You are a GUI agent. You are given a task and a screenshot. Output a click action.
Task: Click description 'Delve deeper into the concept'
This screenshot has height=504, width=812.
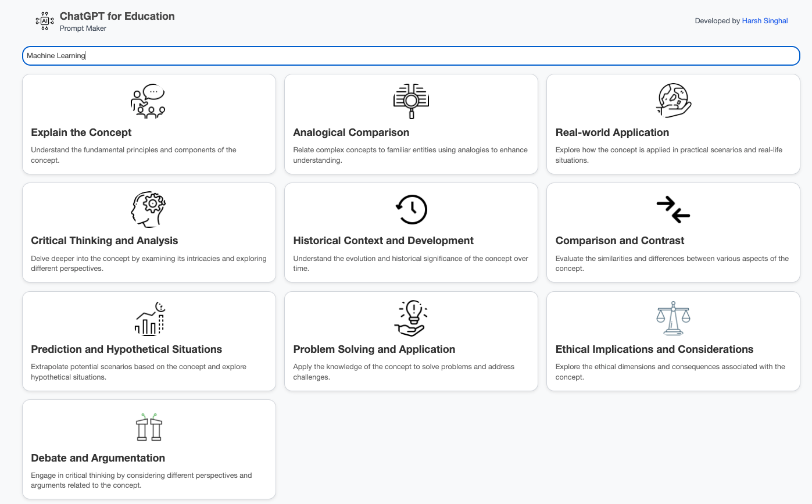pyautogui.click(x=149, y=263)
